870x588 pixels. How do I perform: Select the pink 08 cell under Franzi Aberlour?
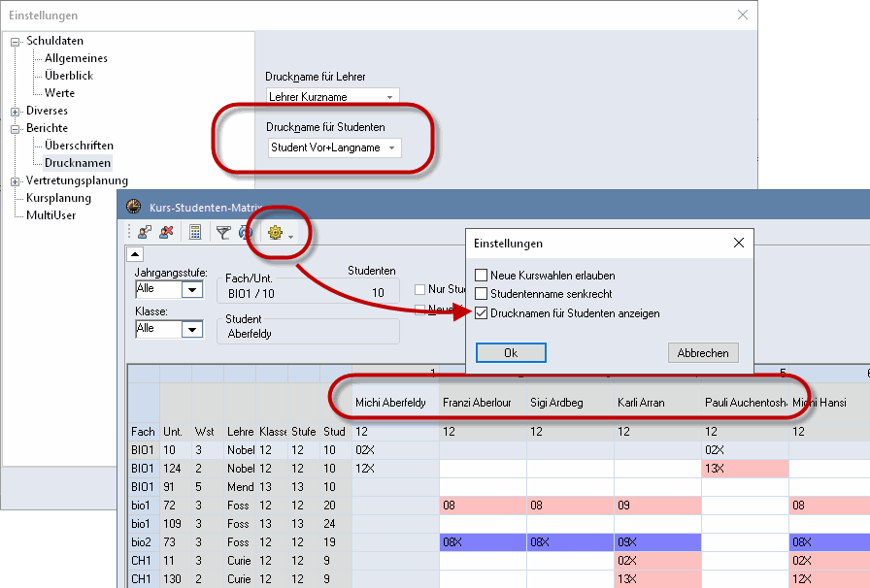[483, 506]
